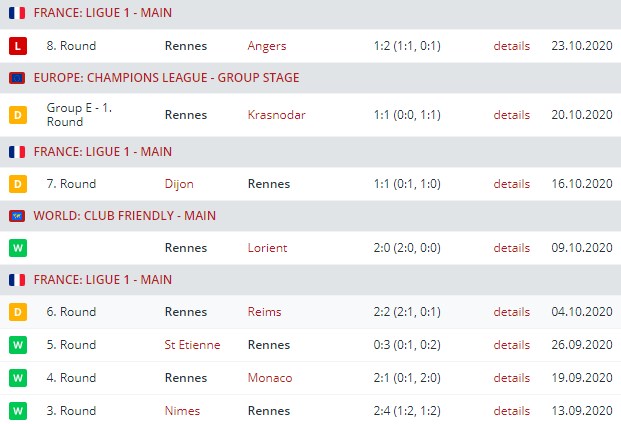Click the yellow D badge for Rennes–Krasnodar
Screen dimensions: 621x424
coord(16,115)
